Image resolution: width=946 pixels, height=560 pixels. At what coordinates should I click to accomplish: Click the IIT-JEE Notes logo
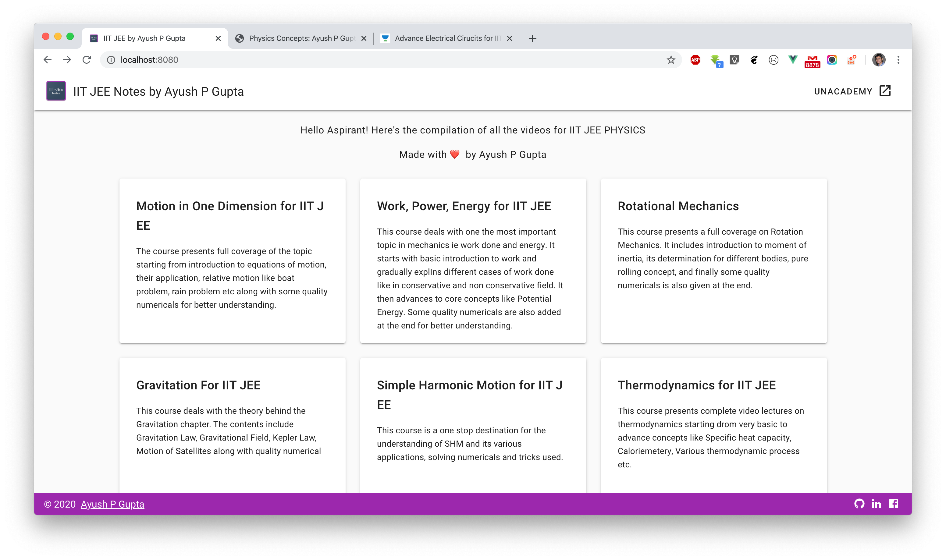(x=56, y=91)
